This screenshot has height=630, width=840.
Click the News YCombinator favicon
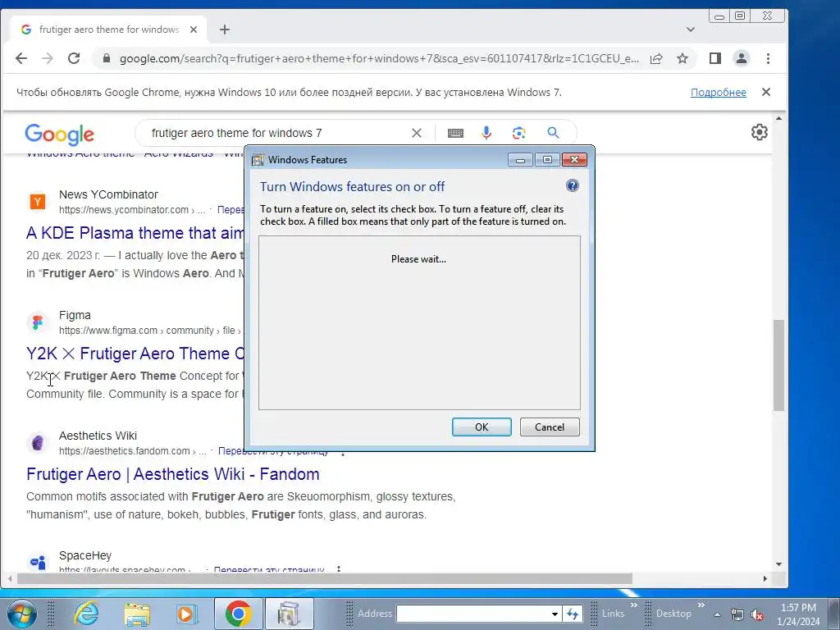[x=38, y=202]
